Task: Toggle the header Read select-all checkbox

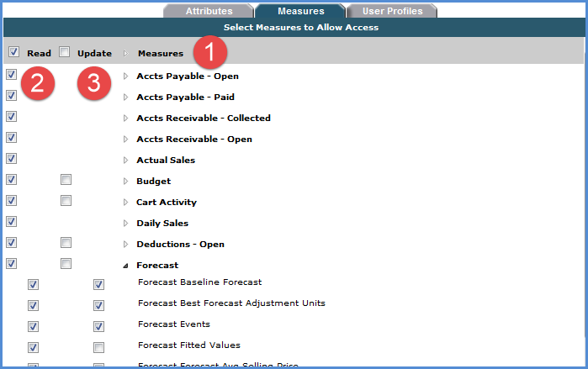Action: pos(13,52)
